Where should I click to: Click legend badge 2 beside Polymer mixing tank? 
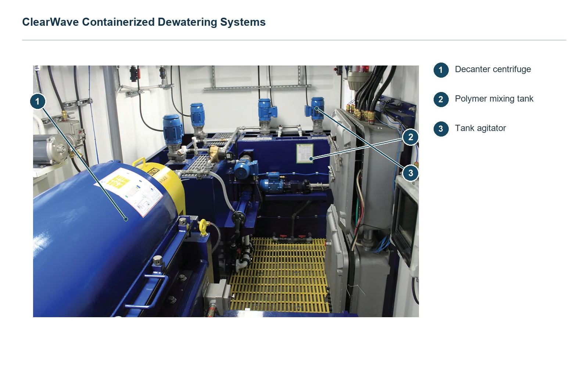click(x=441, y=99)
